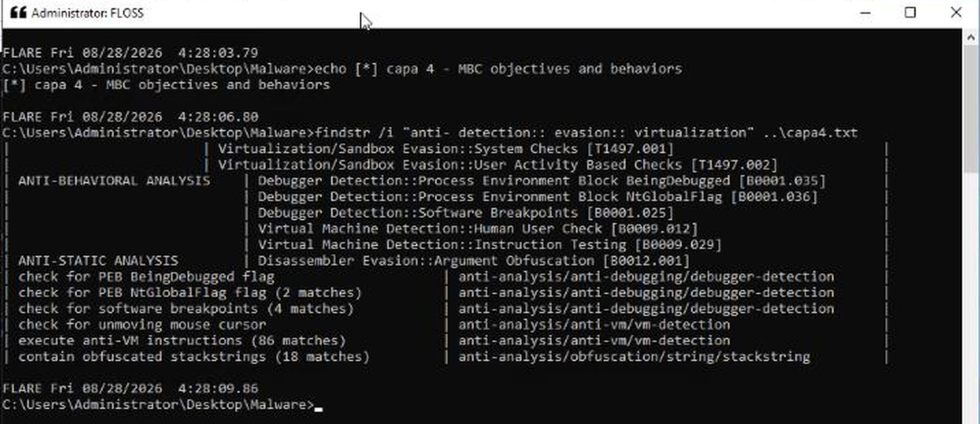Click the Argument Obfuscation B0012.001 text
This screenshot has height=424, width=980.
pyautogui.click(x=474, y=261)
